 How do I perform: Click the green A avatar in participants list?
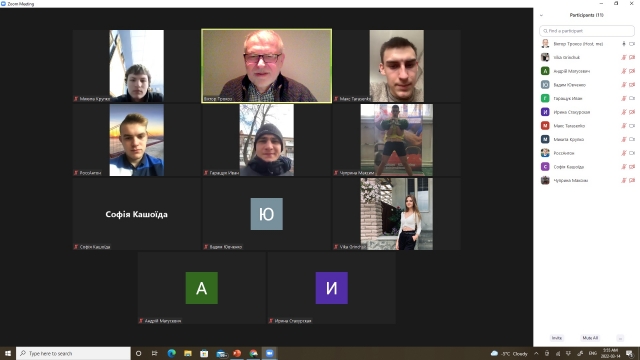click(545, 71)
